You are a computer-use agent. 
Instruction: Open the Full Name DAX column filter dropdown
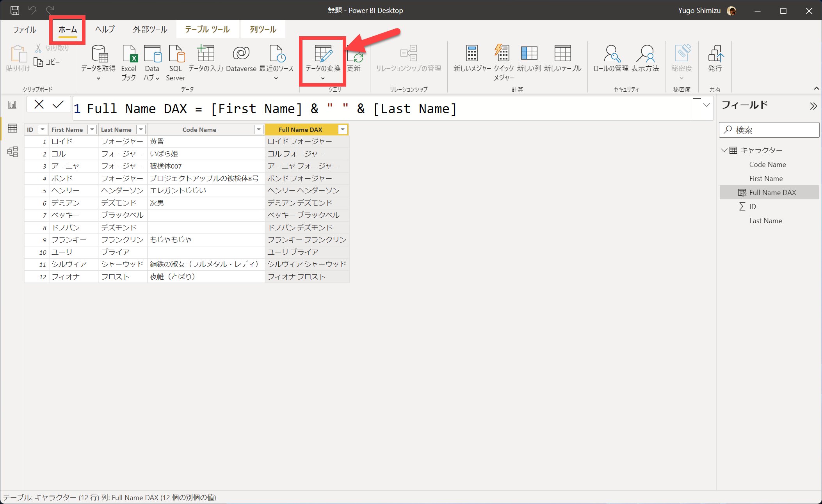coord(342,130)
